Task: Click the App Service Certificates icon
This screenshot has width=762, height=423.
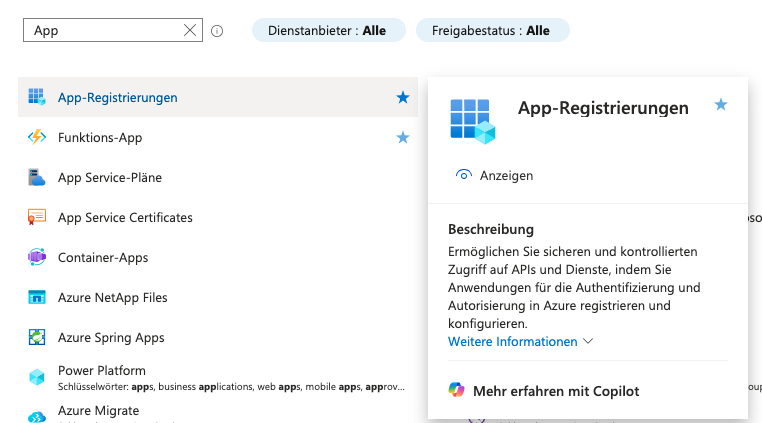Action: [x=37, y=217]
